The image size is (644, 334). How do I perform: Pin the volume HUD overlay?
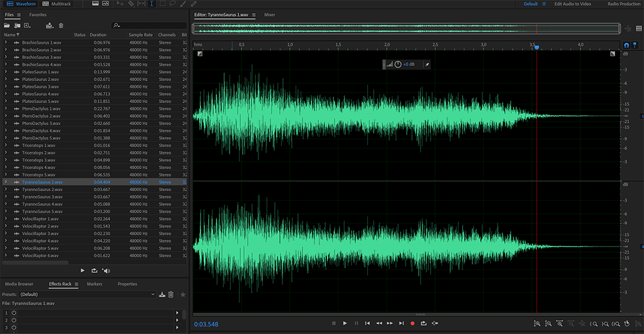click(427, 65)
